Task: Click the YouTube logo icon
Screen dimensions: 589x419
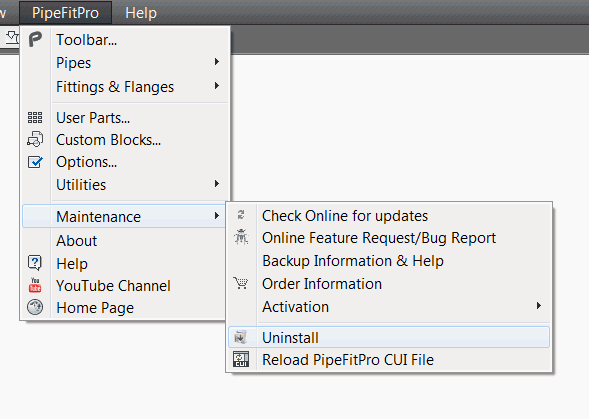Action: (x=35, y=285)
